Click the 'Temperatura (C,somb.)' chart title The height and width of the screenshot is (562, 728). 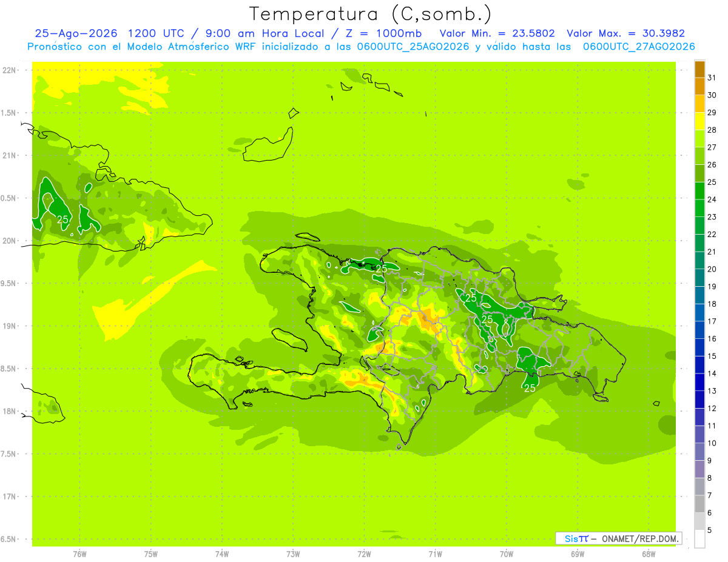pos(371,15)
